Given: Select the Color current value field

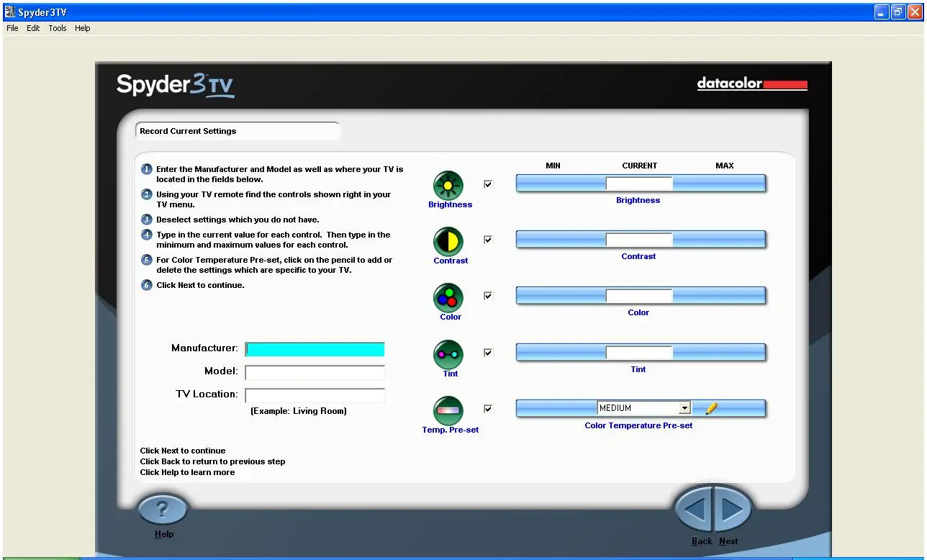Looking at the screenshot, I should (639, 296).
